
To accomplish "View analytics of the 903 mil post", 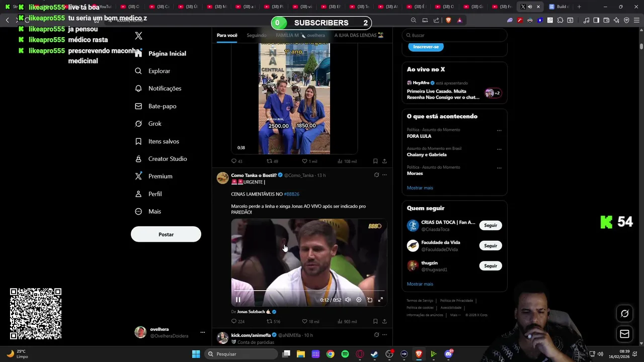I will click(347, 321).
